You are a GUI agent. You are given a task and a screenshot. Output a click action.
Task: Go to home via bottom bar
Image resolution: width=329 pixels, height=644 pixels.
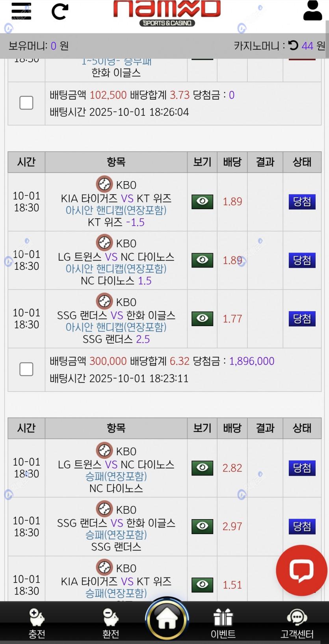(167, 620)
